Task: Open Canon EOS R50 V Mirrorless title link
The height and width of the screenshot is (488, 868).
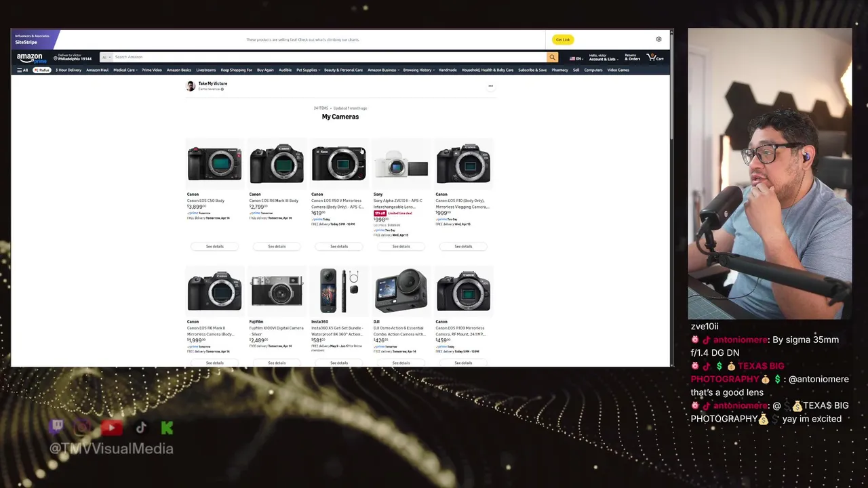Action: pos(338,203)
